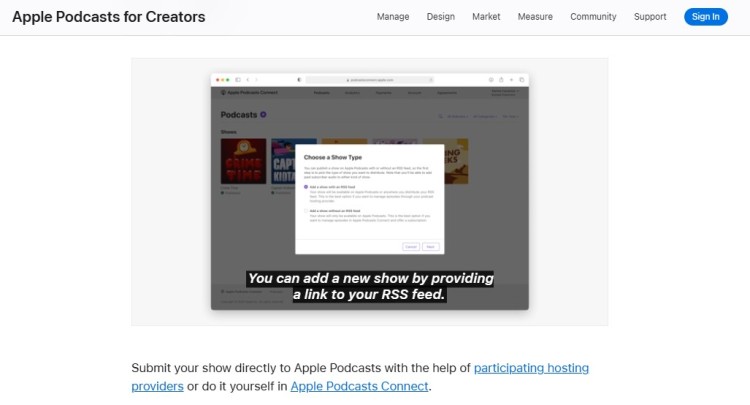Open the Measure menu item
The image size is (750, 405).
[x=535, y=17]
